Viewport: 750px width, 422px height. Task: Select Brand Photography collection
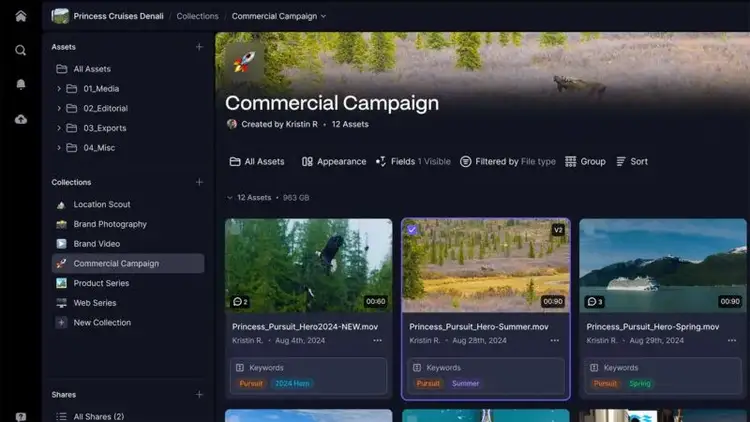[110, 224]
